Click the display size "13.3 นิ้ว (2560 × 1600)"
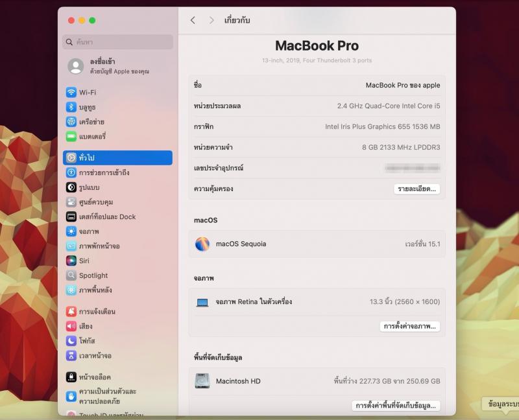Image resolution: width=519 pixels, height=420 pixels. coord(405,301)
